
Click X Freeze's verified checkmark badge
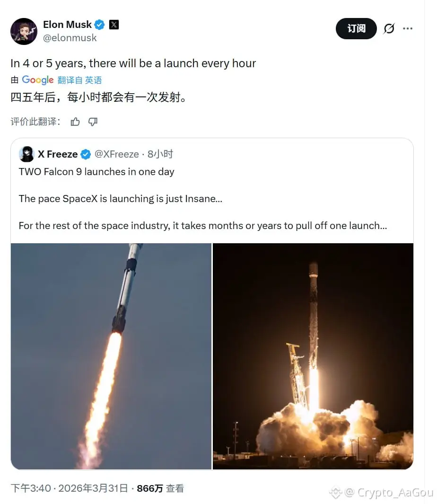[x=85, y=154]
